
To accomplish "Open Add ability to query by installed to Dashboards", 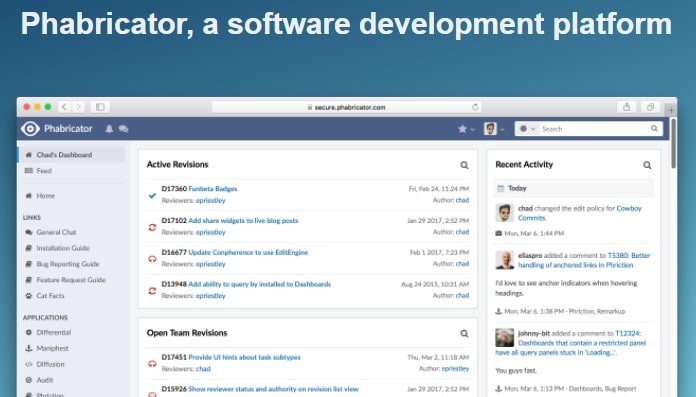I will 260,284.
